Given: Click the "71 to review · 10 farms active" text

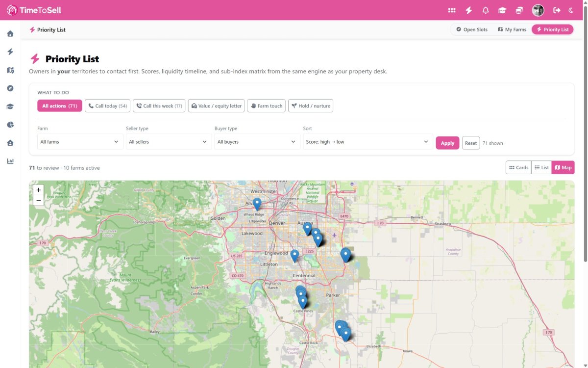Looking at the screenshot, I should pos(64,168).
